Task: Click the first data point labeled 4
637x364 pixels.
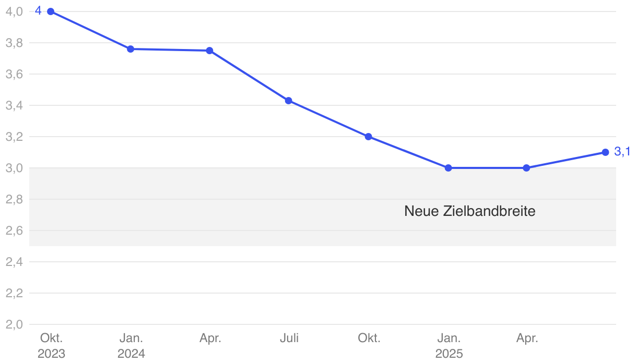Action: pyautogui.click(x=51, y=11)
